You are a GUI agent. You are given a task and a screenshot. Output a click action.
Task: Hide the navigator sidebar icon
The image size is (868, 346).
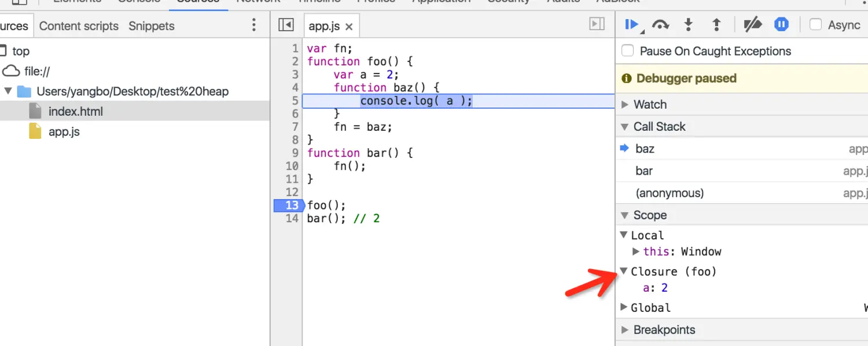coord(286,25)
